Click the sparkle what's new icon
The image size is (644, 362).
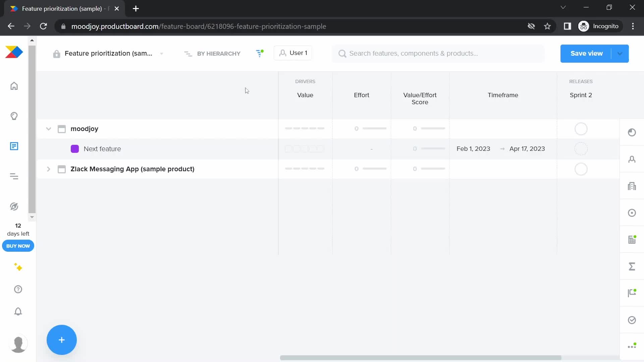(18, 267)
